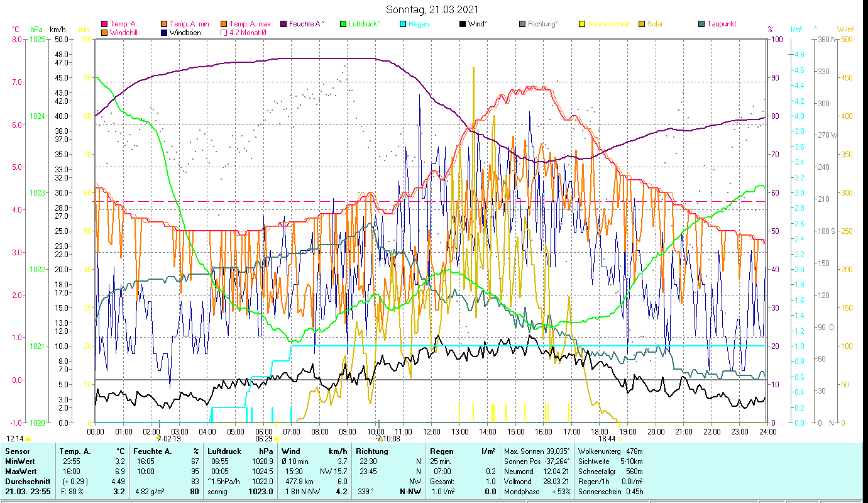This screenshot has width=868, height=503.
Task: Click the pink Temp. A. legend swatch
Action: 104,25
